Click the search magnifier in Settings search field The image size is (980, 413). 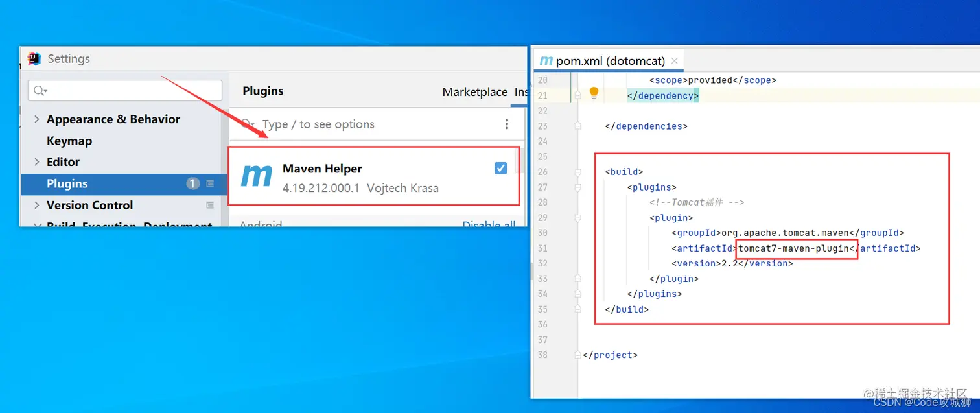click(40, 91)
